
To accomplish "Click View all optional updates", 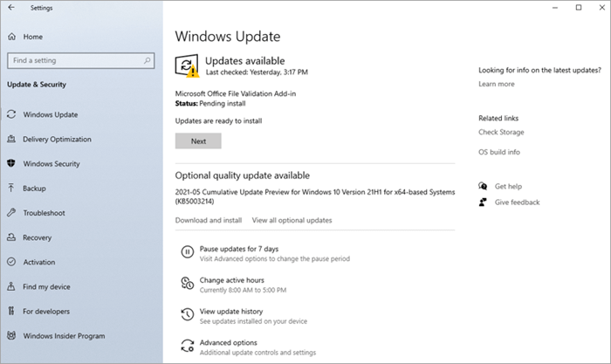I will [x=292, y=220].
